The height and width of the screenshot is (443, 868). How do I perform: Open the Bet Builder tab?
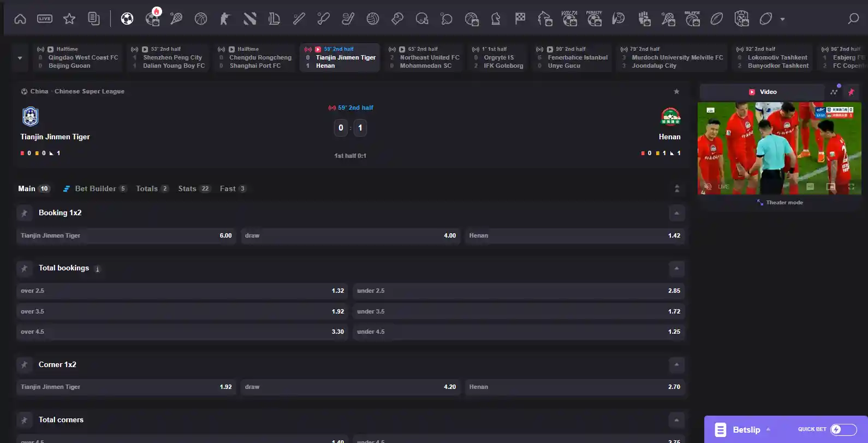tap(95, 188)
